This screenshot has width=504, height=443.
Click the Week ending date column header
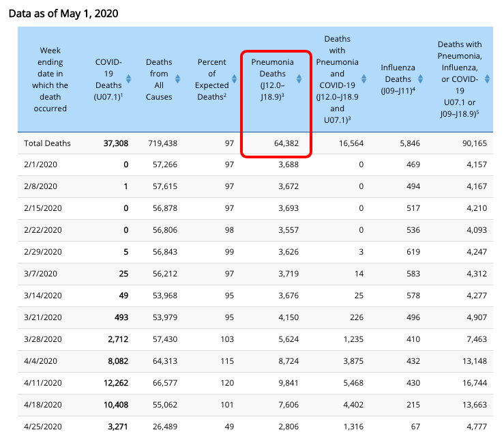click(50, 79)
